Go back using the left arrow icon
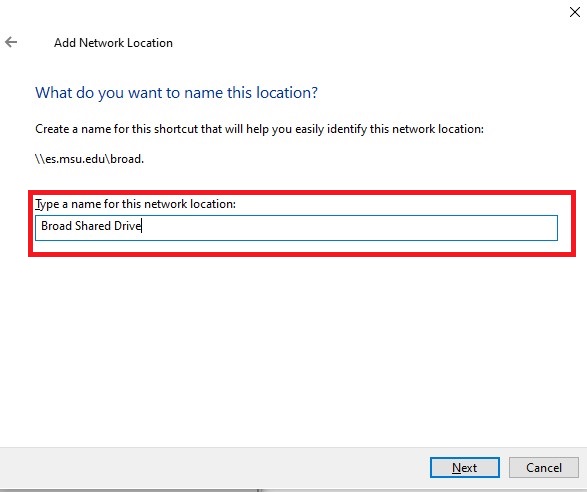The width and height of the screenshot is (587, 492). [11, 42]
